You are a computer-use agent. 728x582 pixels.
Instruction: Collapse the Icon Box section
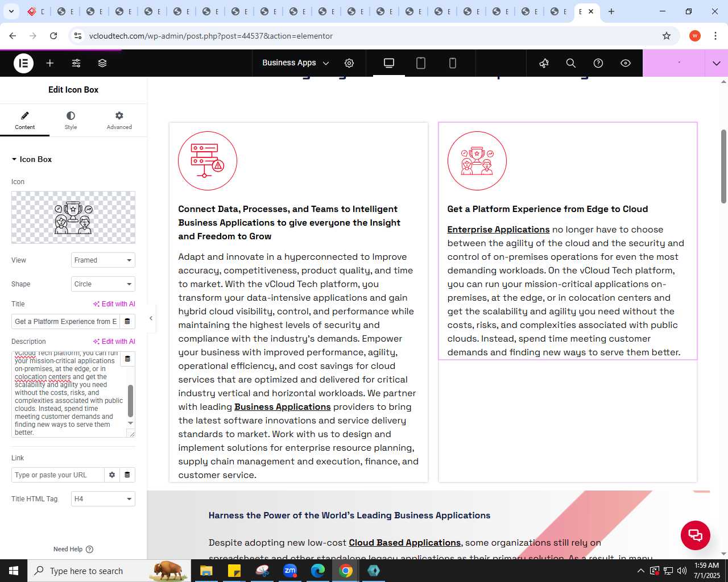[32, 159]
